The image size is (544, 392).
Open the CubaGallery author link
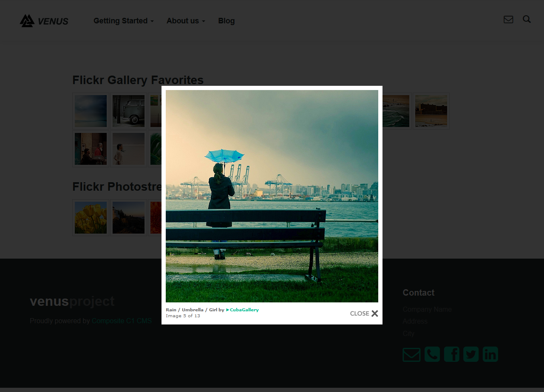pos(244,310)
